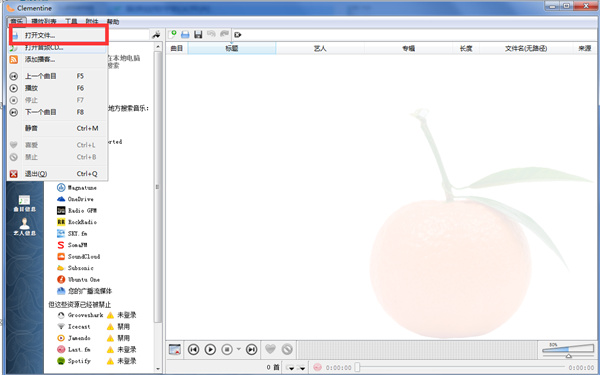Click the undo icon in the playlist toolbar
This screenshot has height=375, width=600.
click(211, 34)
